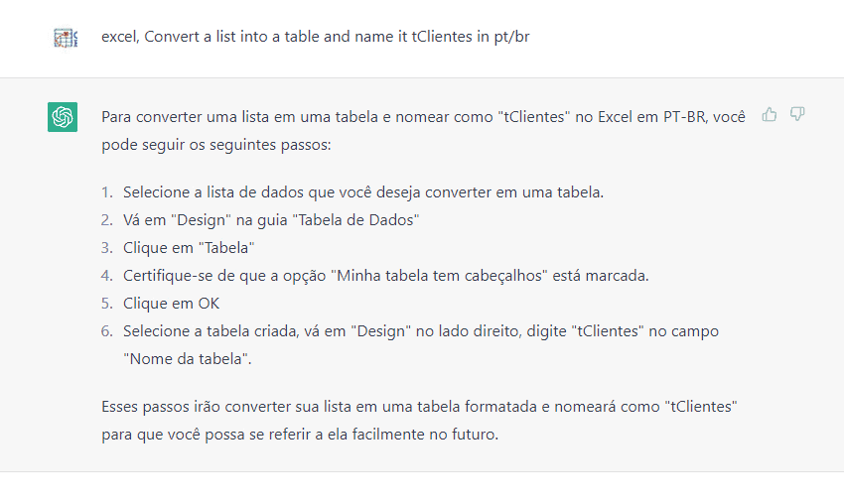Click the intro sentence starting "Para converter"
Image resolution: width=844 pixels, height=504 pixels.
click(x=423, y=131)
